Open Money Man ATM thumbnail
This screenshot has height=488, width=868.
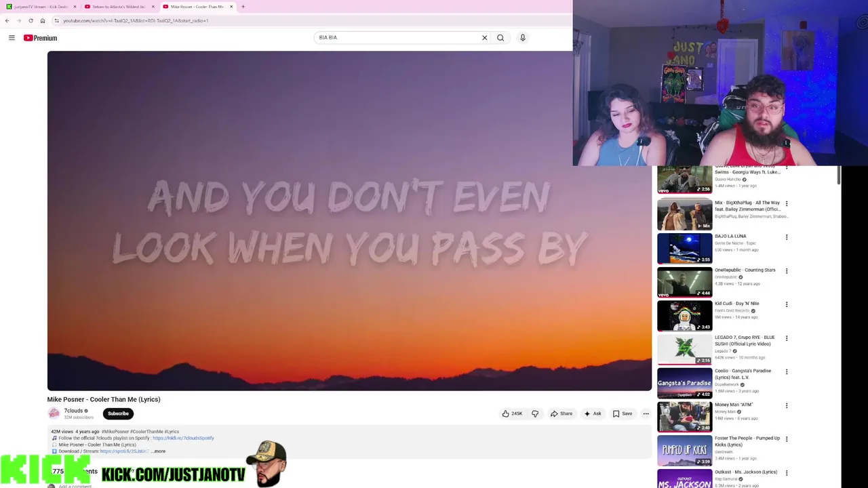click(x=684, y=416)
